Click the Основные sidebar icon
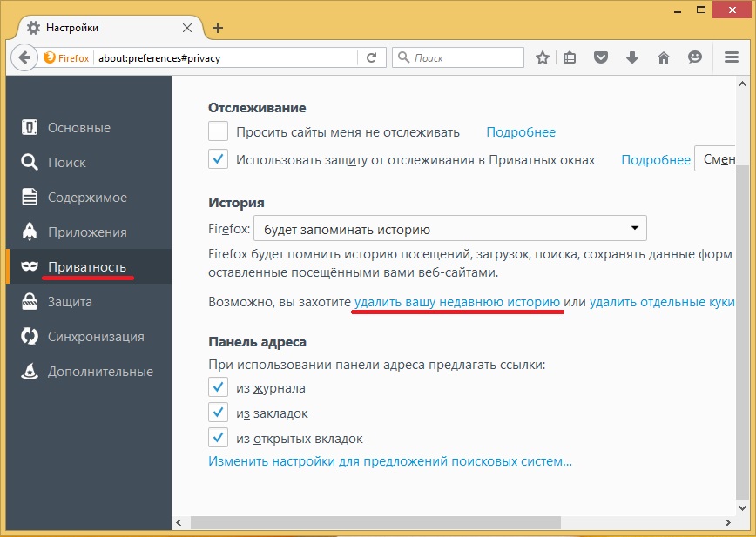Viewport: 756px width, 537px height. (30, 128)
